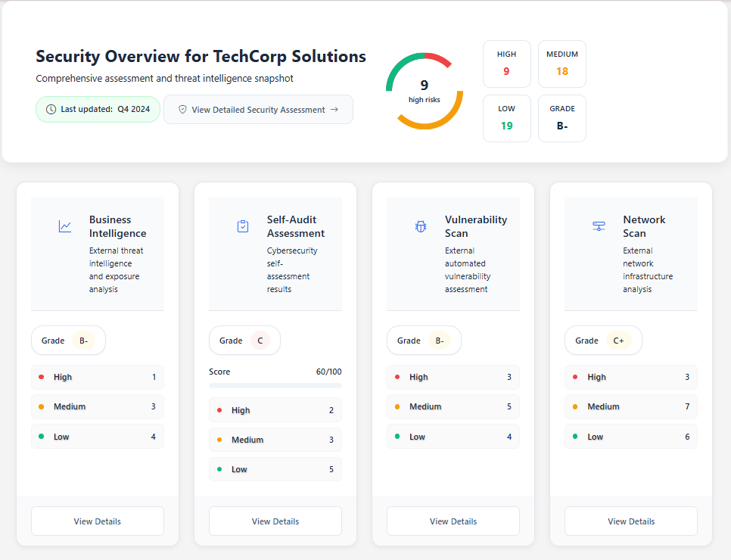Click the arrow icon after View Detailed Security Assessment
This screenshot has width=731, height=560.
click(334, 110)
